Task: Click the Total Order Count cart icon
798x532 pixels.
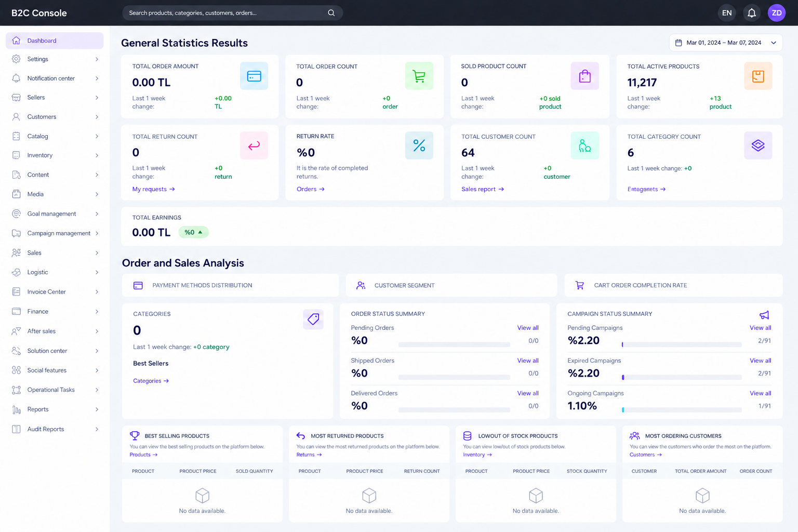Action: tap(419, 76)
